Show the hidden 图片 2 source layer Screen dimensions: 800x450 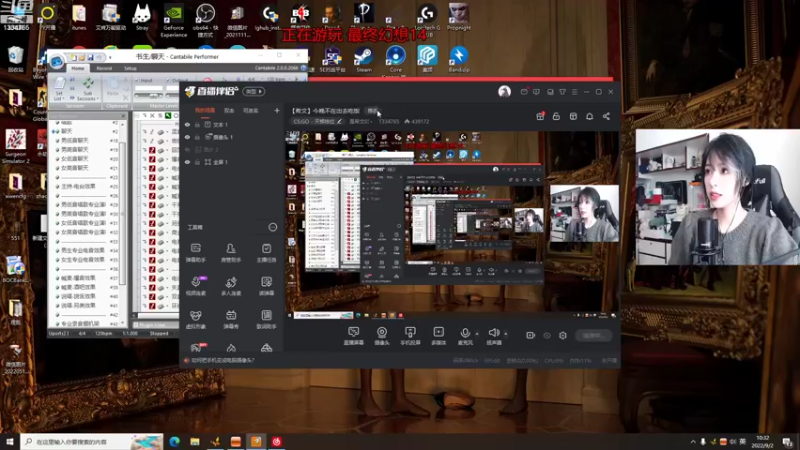(187, 149)
